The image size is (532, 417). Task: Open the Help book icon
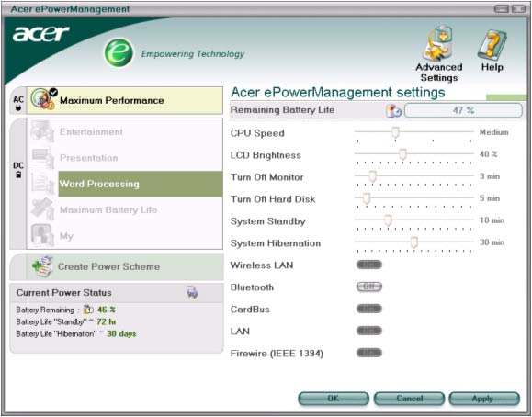coord(492,45)
